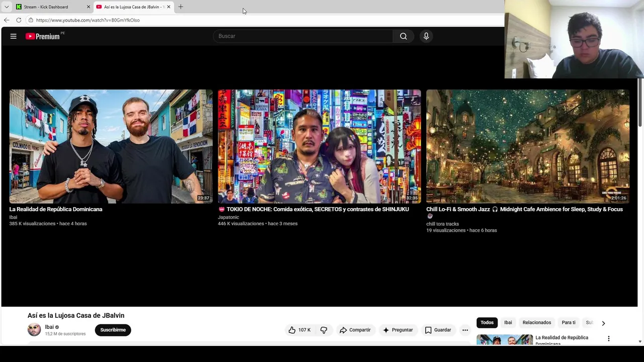Reload the page with refresh icon
This screenshot has width=644, height=362.
(19, 20)
